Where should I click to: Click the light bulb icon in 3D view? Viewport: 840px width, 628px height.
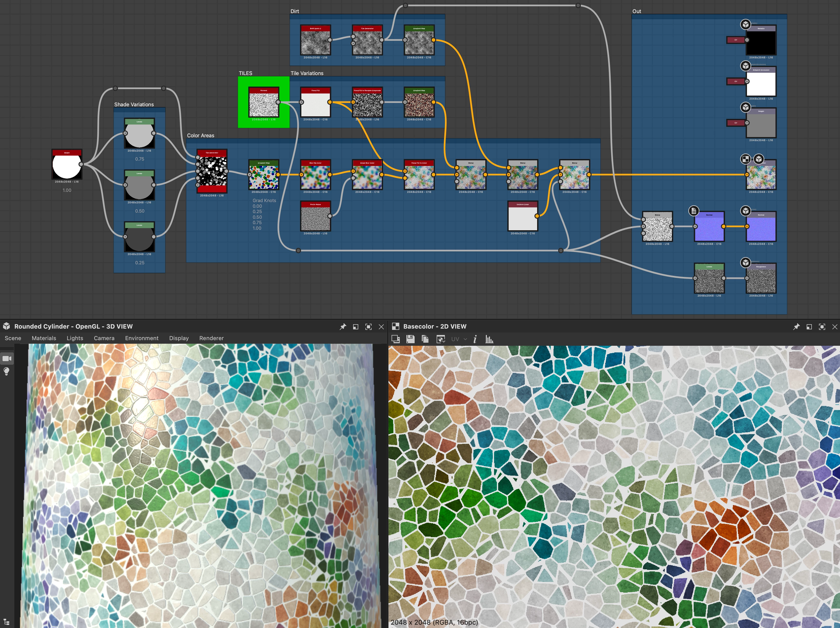coord(6,371)
